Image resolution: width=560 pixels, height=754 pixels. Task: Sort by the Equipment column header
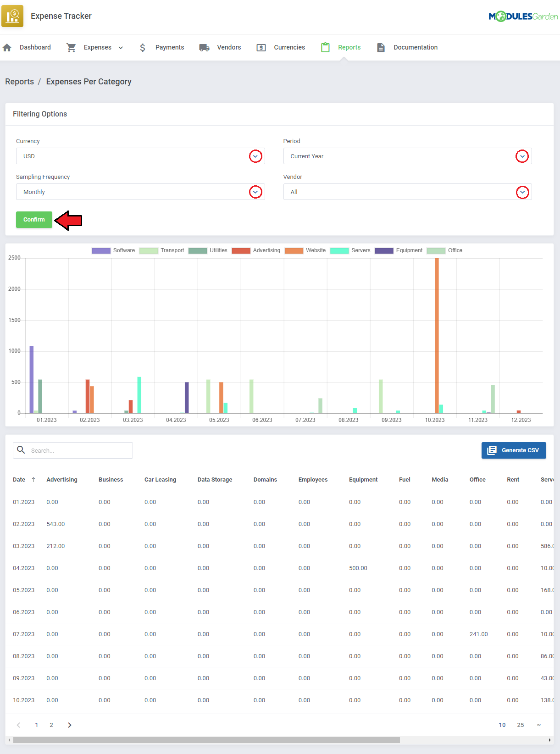pos(363,480)
